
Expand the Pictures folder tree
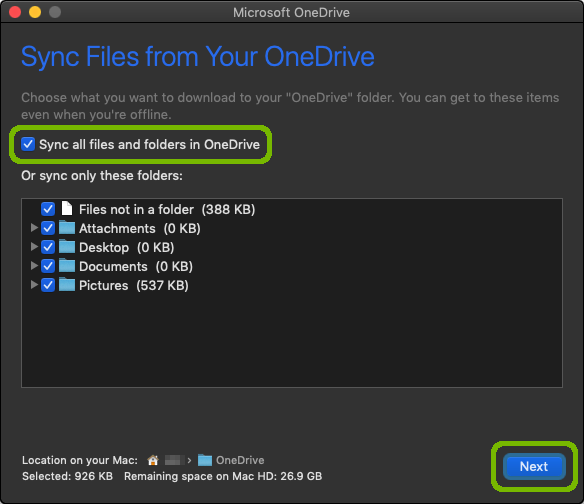(x=34, y=285)
